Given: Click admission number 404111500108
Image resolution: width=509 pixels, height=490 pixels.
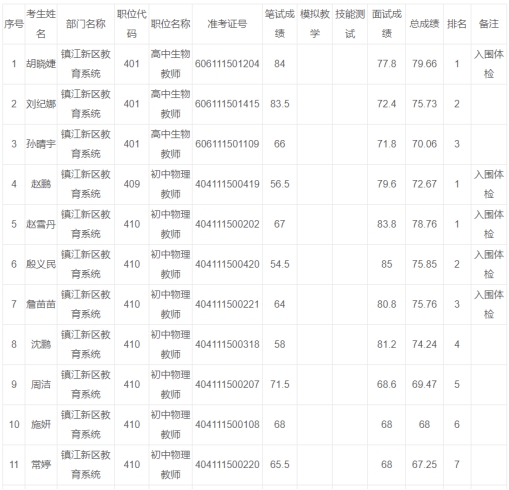Looking at the screenshot, I should (x=227, y=424).
